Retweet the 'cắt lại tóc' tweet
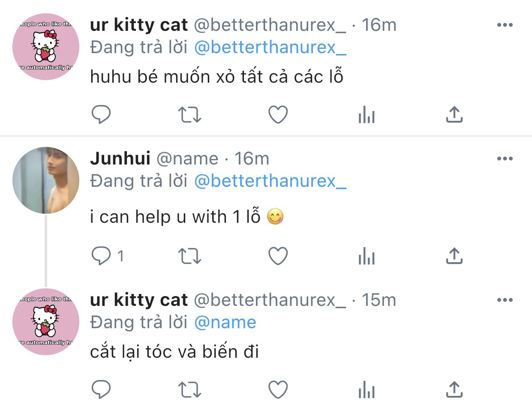This screenshot has width=532, height=407. coord(189,389)
